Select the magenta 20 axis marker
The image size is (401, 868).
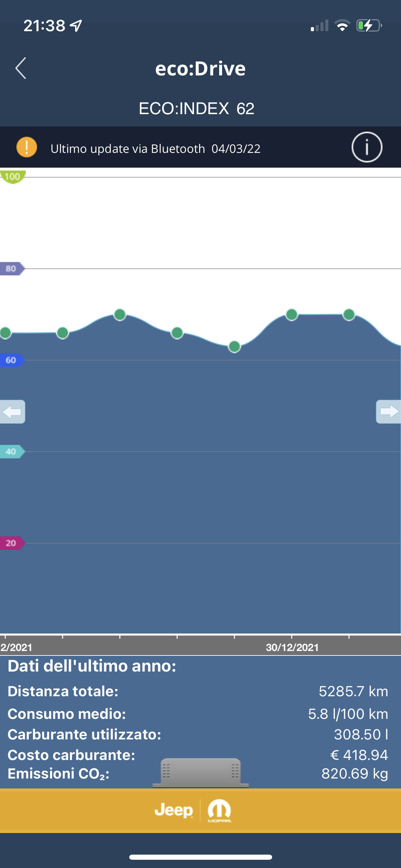point(12,543)
